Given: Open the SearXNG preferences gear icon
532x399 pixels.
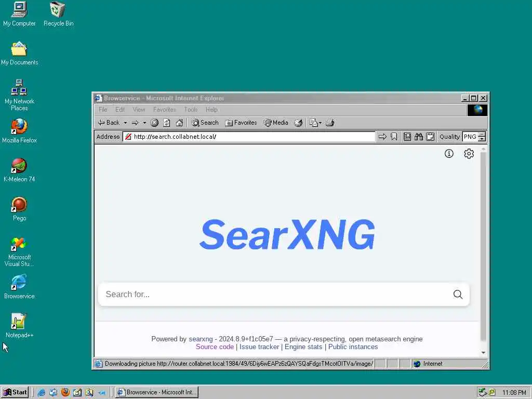Looking at the screenshot, I should [x=469, y=154].
